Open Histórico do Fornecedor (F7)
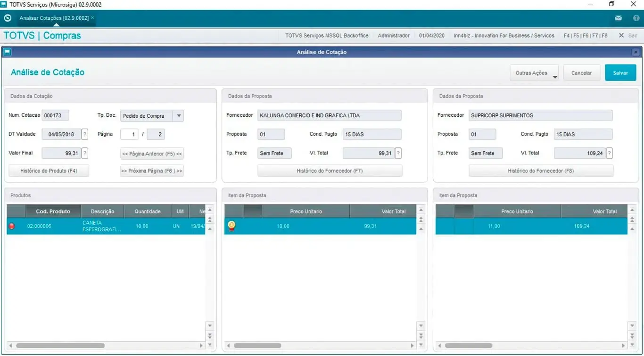This screenshot has height=356, width=644. coord(330,170)
